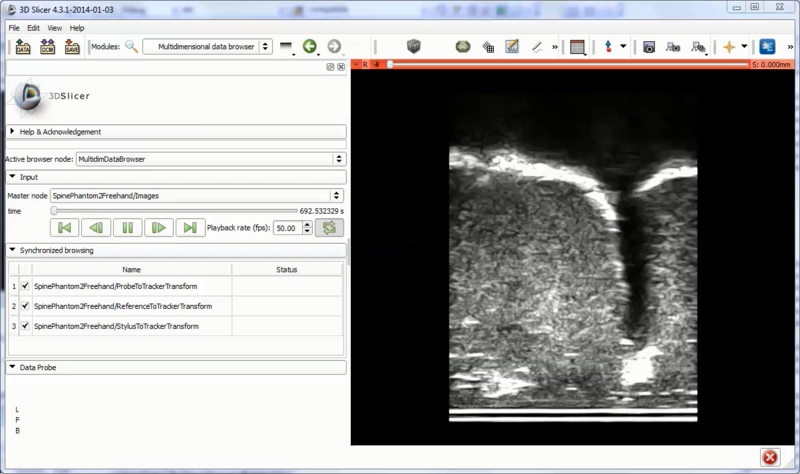This screenshot has width=800, height=474.
Task: Open the Modules selector dropdown
Action: pyautogui.click(x=207, y=46)
